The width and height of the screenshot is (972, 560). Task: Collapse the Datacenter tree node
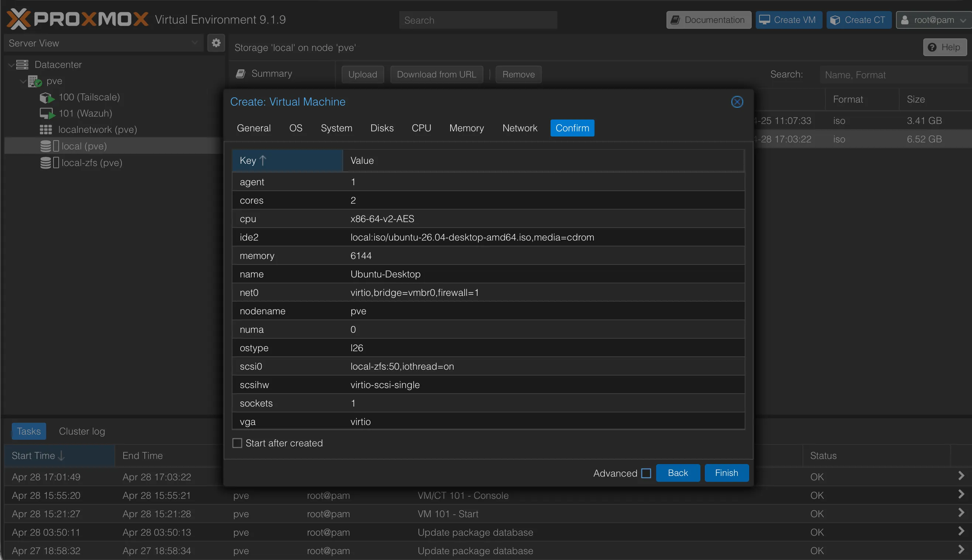[11, 65]
